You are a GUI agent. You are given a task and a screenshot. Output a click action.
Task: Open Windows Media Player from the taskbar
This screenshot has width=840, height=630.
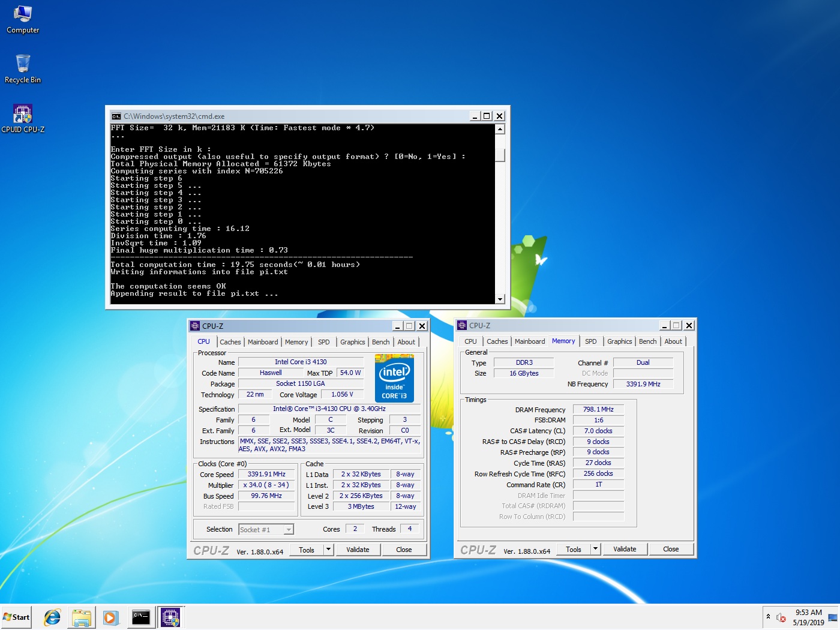point(110,617)
